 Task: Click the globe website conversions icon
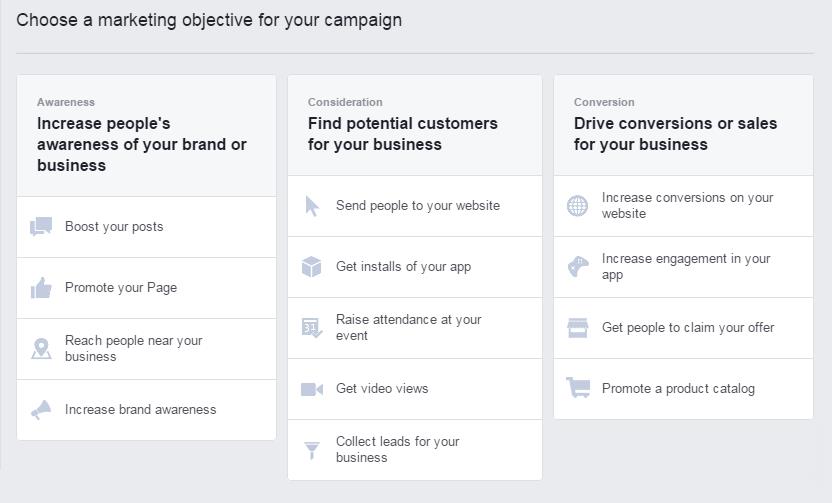coord(577,206)
